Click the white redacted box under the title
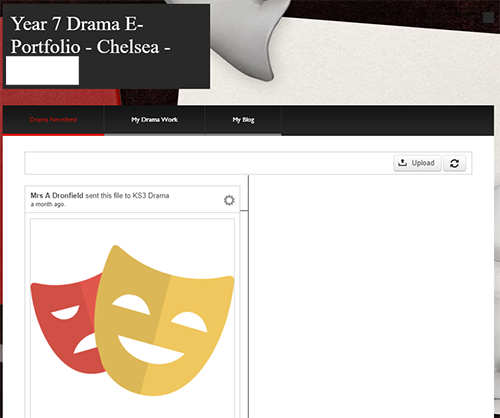This screenshot has height=418, width=500. click(42, 70)
